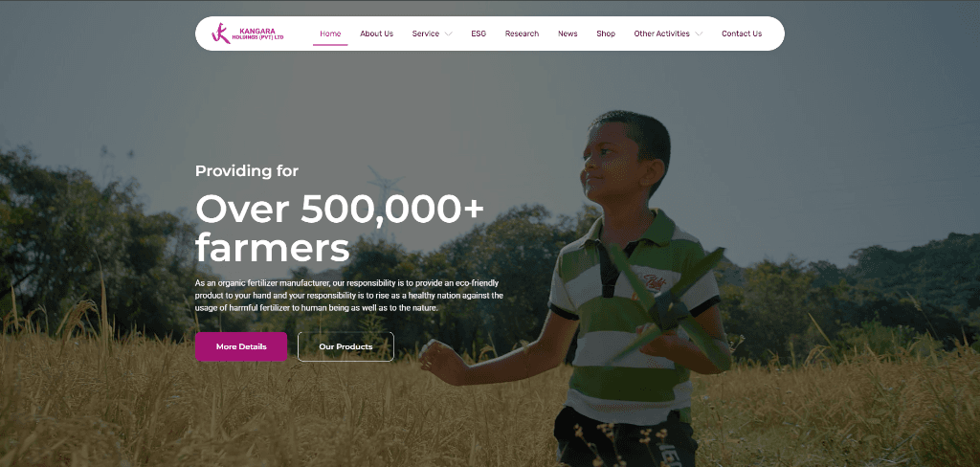This screenshot has width=980, height=467.
Task: Open the Contact Us page
Action: [x=742, y=33]
